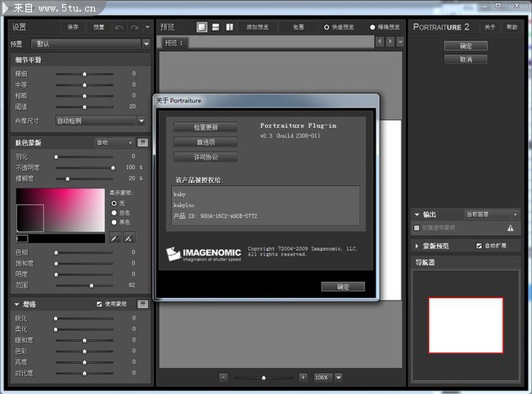Open the 关于 menu item at top right
Viewport: 532px width, 394px height.
tap(490, 27)
